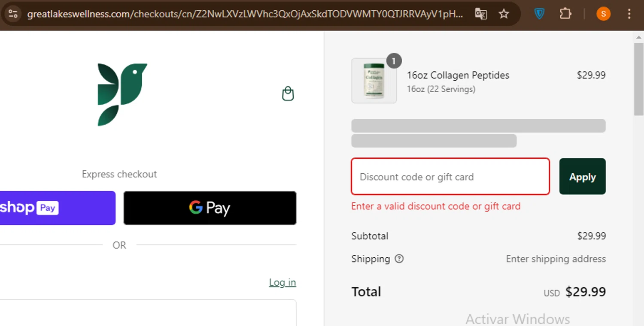Bookmark this page with the star icon
This screenshot has width=644, height=326.
(x=504, y=14)
